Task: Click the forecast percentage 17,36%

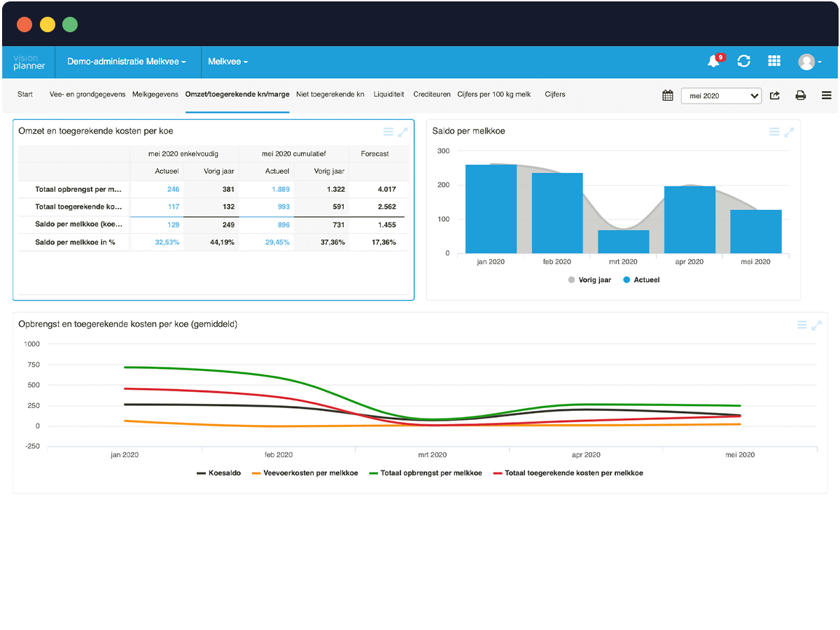Action: [384, 242]
